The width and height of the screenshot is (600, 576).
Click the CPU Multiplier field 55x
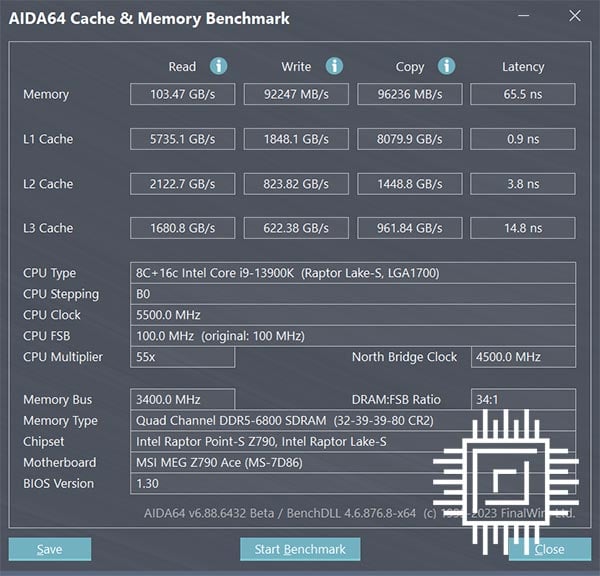[x=183, y=357]
